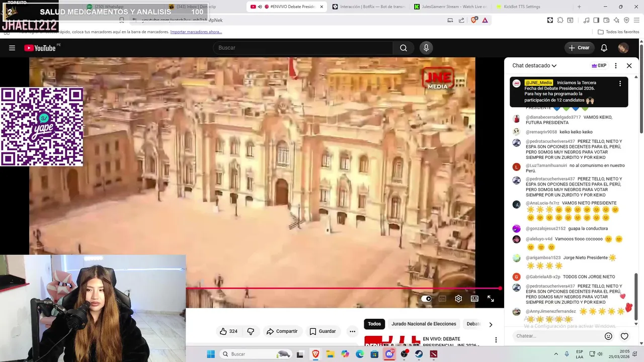
Task: Open options for EN VIVO: DEBATE video
Action: tap(496, 340)
